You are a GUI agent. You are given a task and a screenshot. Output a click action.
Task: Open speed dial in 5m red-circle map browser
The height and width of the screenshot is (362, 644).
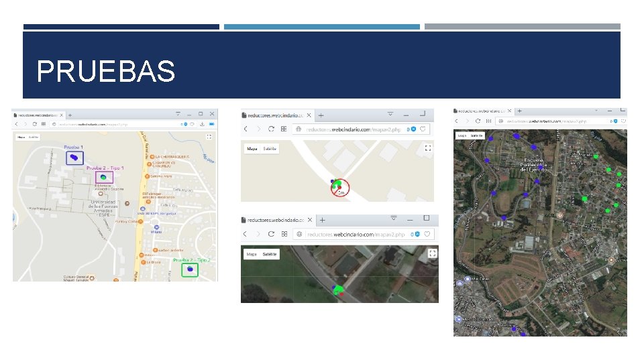[284, 129]
